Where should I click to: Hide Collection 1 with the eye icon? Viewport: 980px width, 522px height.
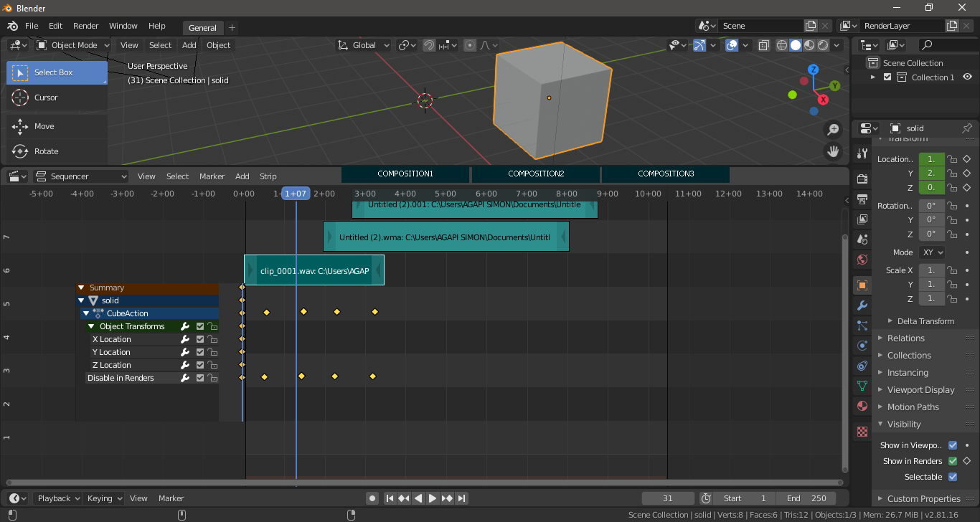pyautogui.click(x=968, y=77)
